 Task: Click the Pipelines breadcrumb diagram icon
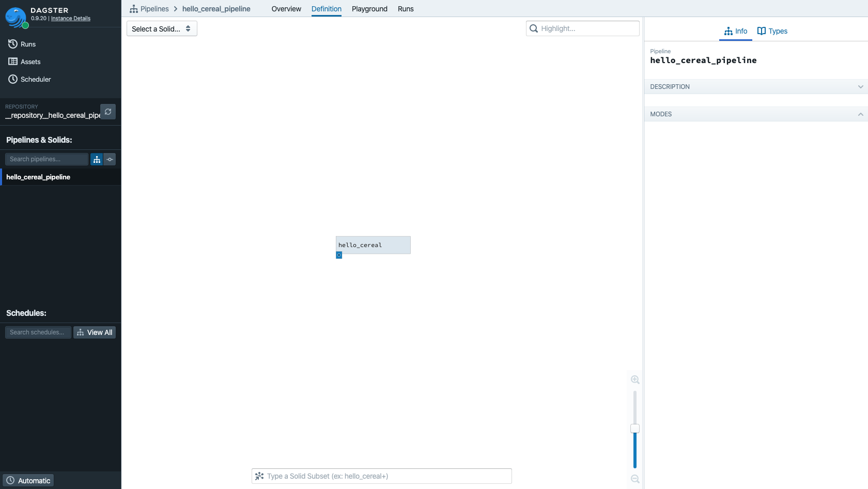pyautogui.click(x=134, y=9)
